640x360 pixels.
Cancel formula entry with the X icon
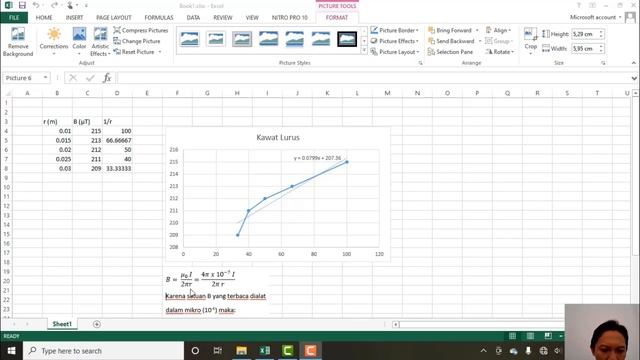pos(73,78)
